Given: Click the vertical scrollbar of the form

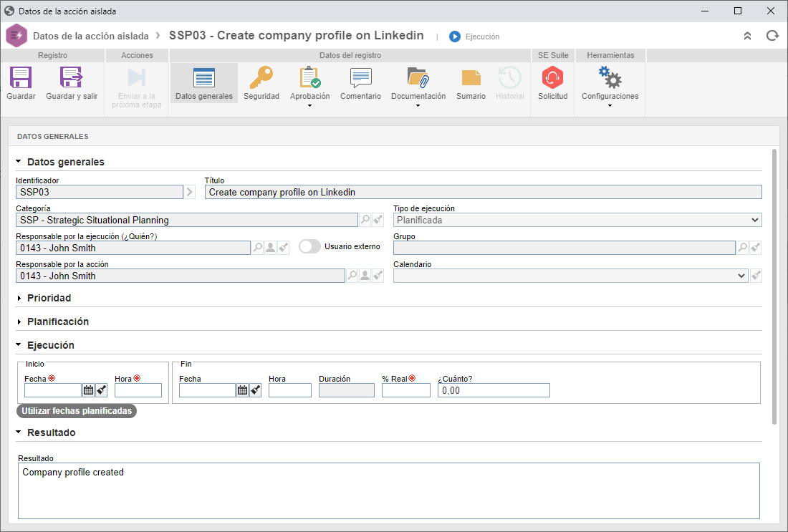Looking at the screenshot, I should click(x=774, y=286).
